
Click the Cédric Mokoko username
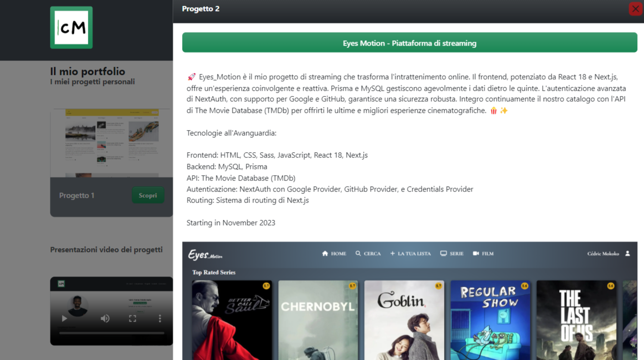pos(603,253)
